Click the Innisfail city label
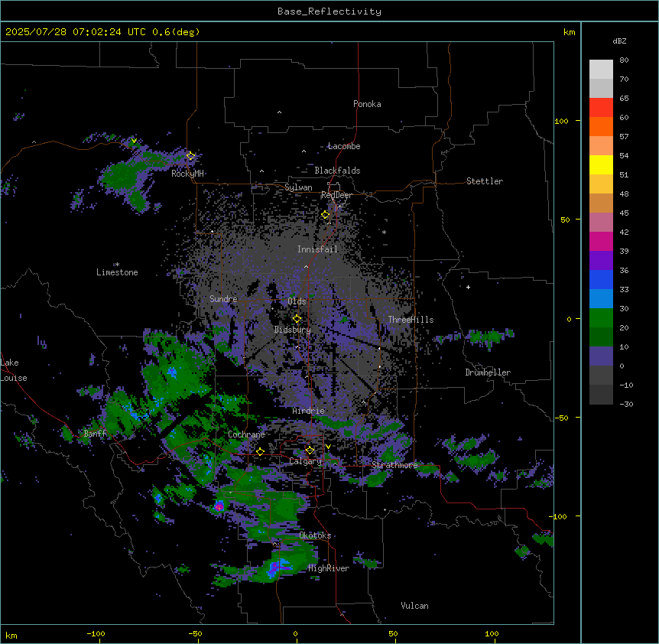 pos(317,249)
